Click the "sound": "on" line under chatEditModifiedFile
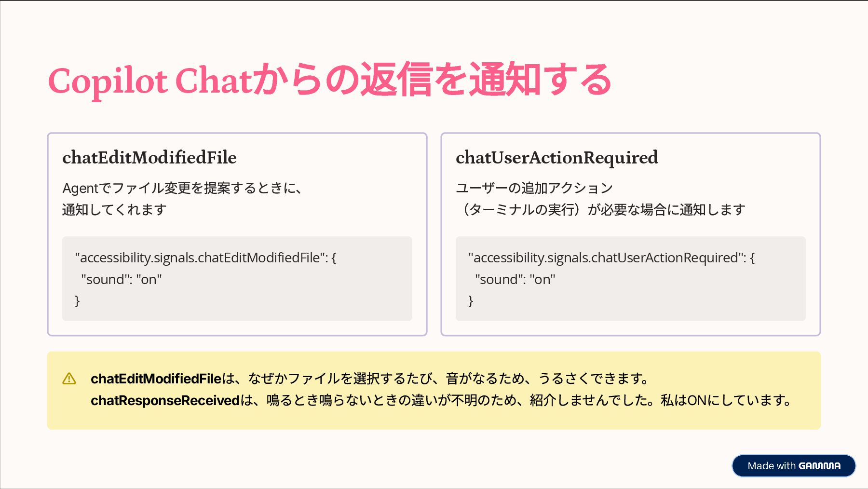 122,280
